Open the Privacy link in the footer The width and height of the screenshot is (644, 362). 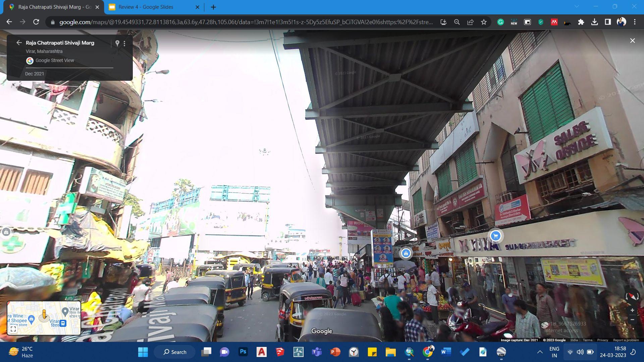tap(602, 340)
